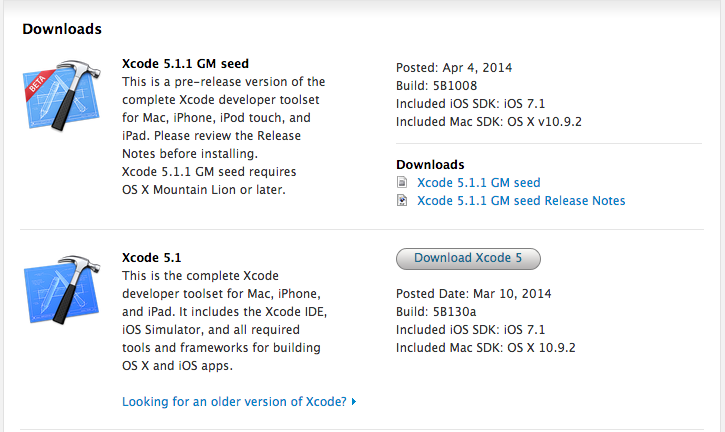This screenshot has width=725, height=432.
Task: Click the document icon beside Release Notes link
Action: [x=402, y=201]
